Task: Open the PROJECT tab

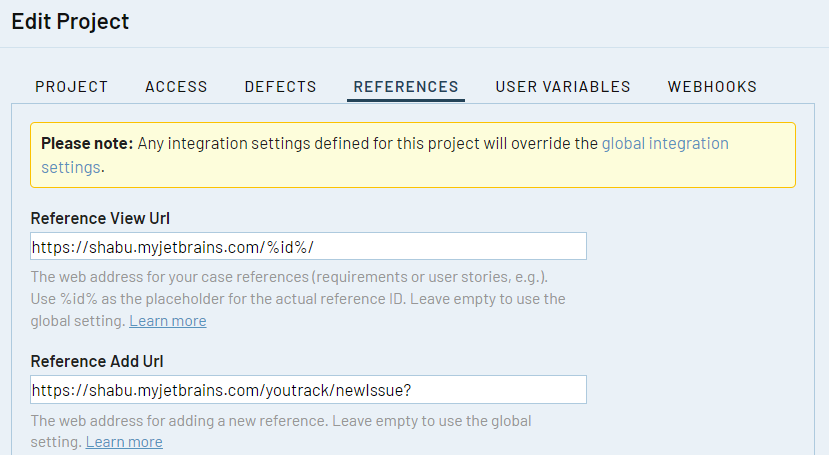Action: tap(71, 87)
